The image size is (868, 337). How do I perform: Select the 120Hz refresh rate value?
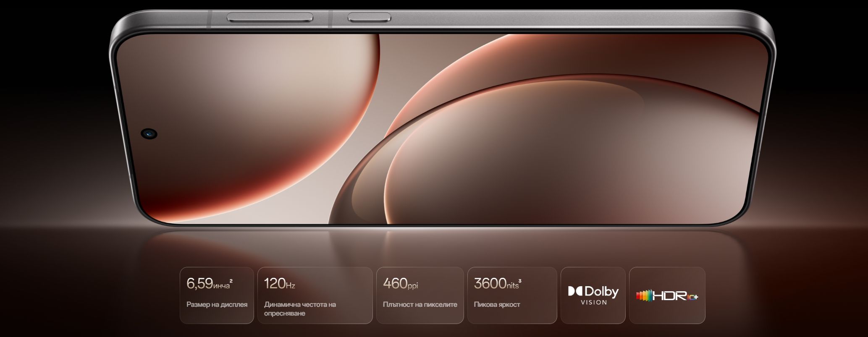coord(279,284)
